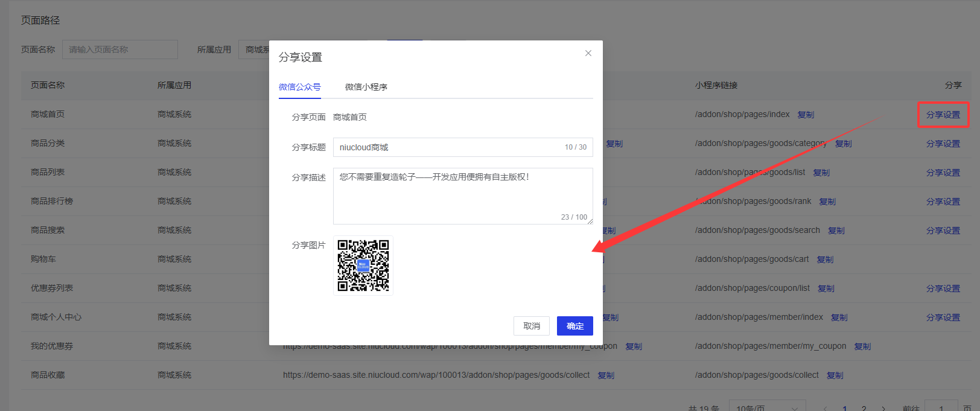Open the 所属应用 dropdown filter
Image resolution: width=980 pixels, height=411 pixels.
255,49
